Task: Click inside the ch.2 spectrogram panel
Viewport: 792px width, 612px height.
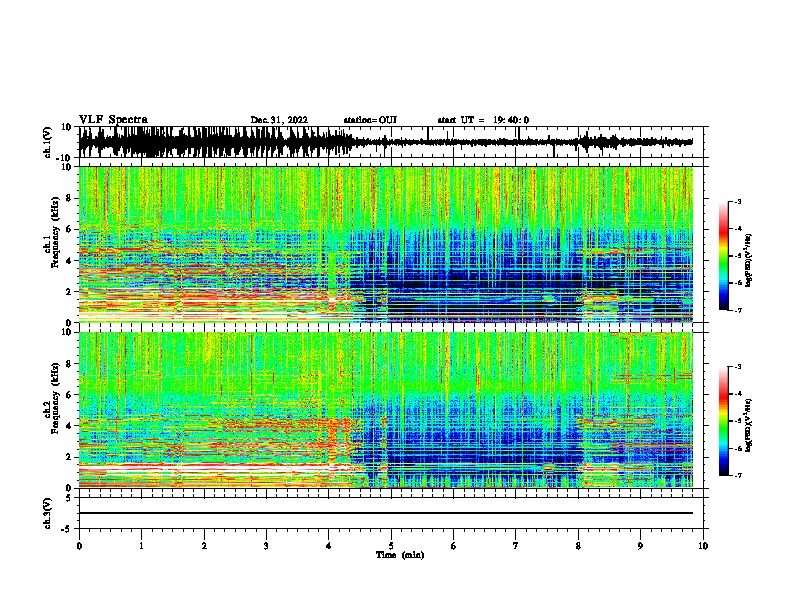Action: [x=385, y=410]
